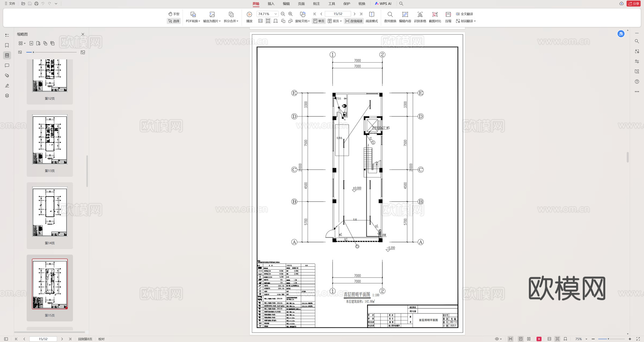Screen dimensions: 644x342
Task: Click the 分享 share button
Action: click(634, 4)
